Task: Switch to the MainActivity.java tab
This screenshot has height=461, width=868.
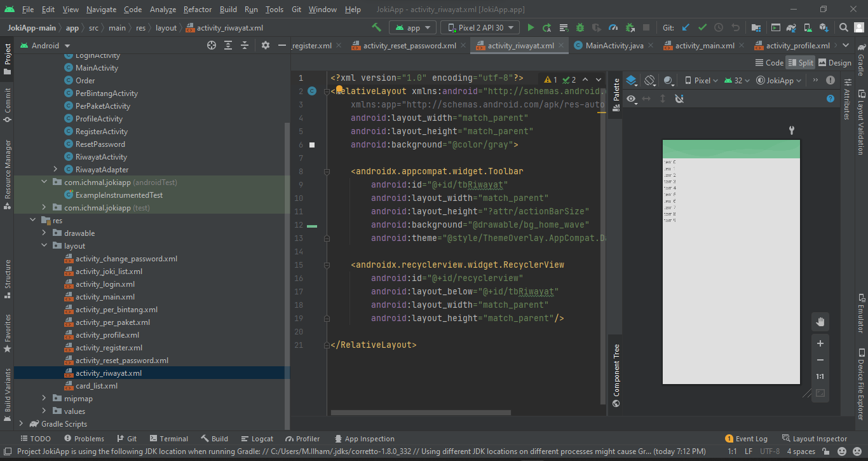Action: click(614, 45)
